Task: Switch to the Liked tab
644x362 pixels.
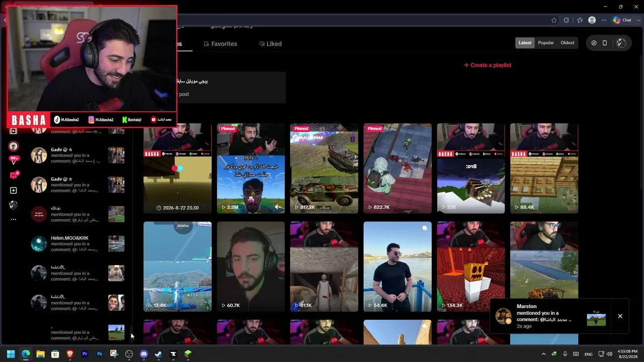Action: pos(270,44)
